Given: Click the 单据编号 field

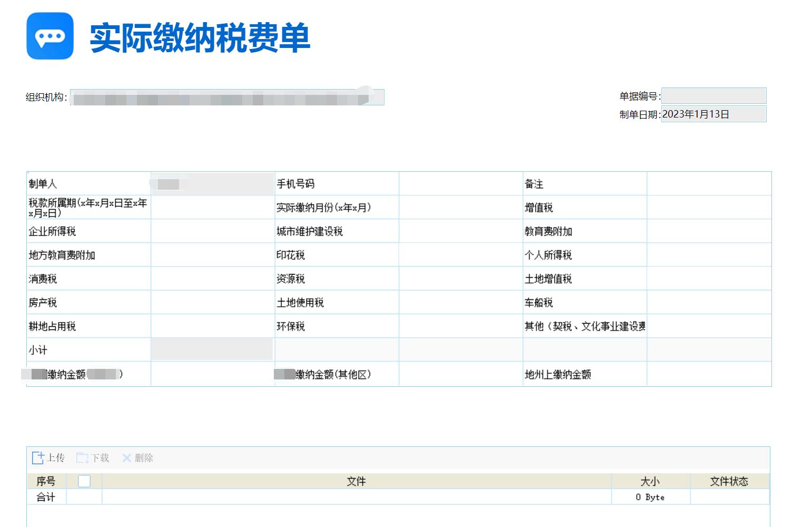Looking at the screenshot, I should (714, 96).
